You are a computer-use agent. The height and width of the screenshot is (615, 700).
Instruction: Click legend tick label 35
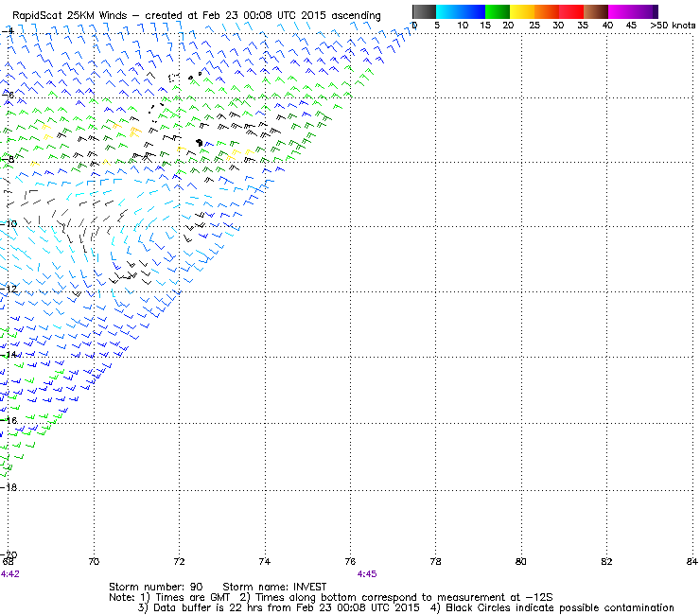pos(583,26)
